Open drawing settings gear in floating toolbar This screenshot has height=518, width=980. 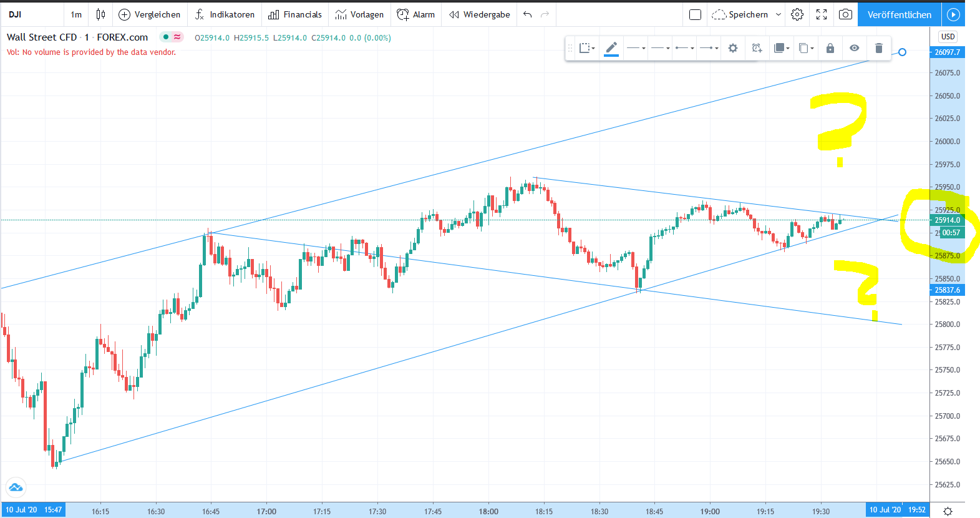tap(733, 48)
